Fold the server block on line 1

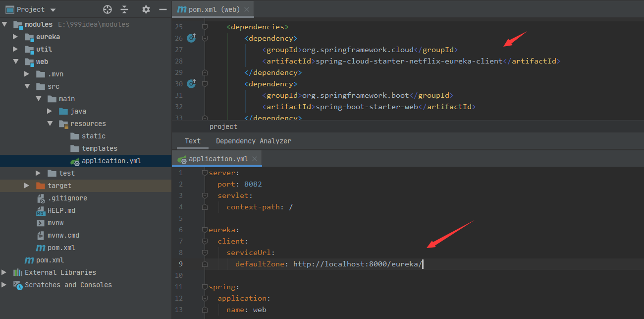coord(205,173)
